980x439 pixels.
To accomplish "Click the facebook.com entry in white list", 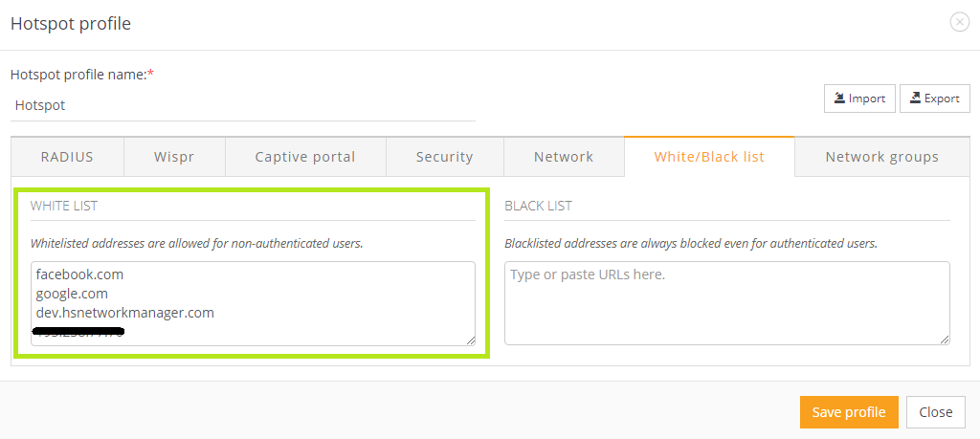I will click(79, 274).
